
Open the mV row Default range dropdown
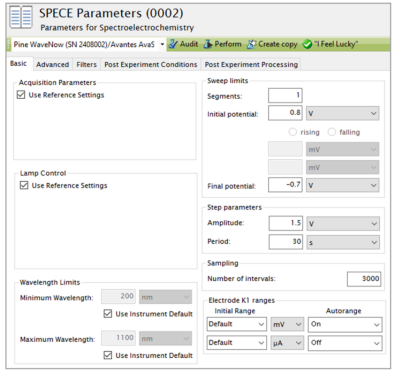(x=236, y=324)
